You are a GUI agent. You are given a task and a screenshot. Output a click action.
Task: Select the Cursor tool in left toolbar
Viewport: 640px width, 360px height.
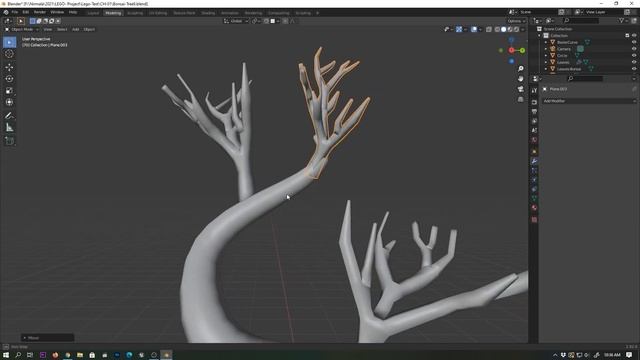(9, 54)
